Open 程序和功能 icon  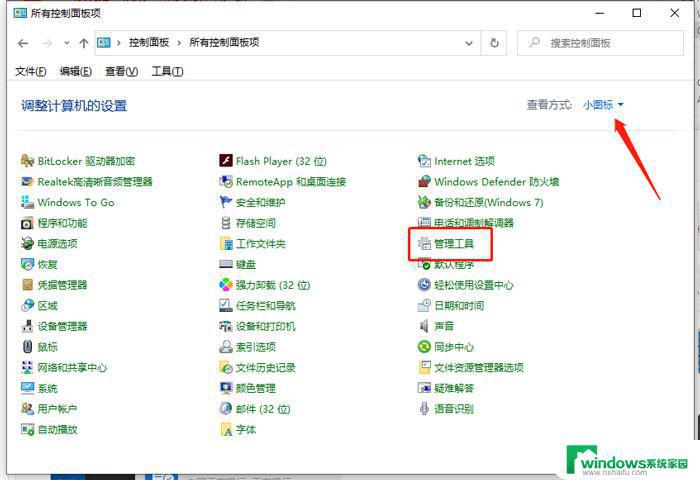tap(27, 223)
